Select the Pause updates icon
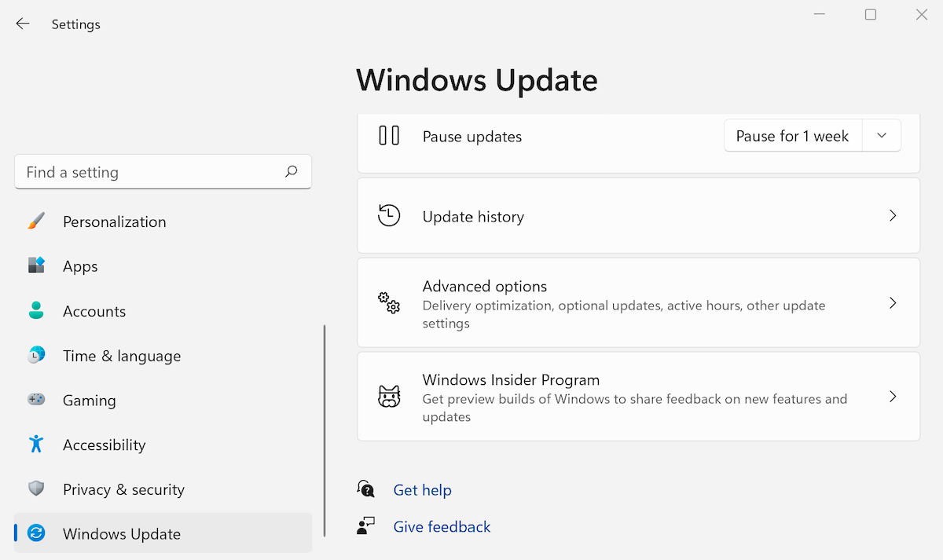This screenshot has height=560, width=943. point(389,136)
